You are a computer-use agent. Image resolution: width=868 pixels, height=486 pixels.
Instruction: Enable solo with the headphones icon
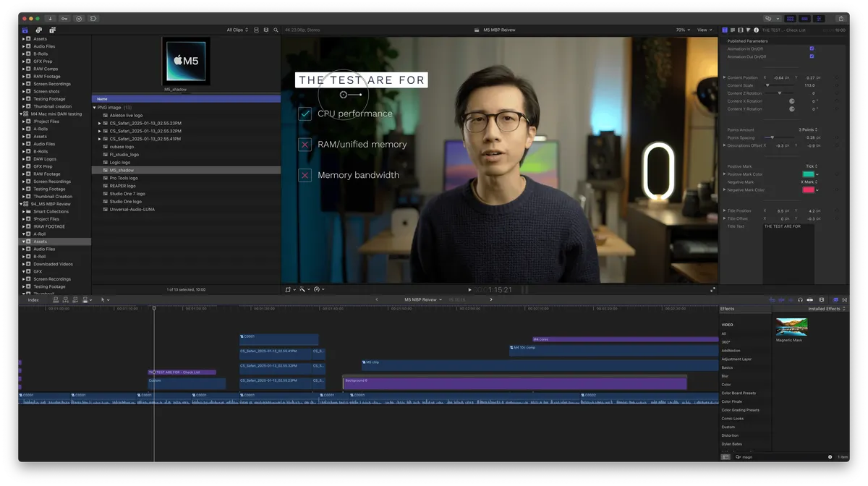pos(800,299)
